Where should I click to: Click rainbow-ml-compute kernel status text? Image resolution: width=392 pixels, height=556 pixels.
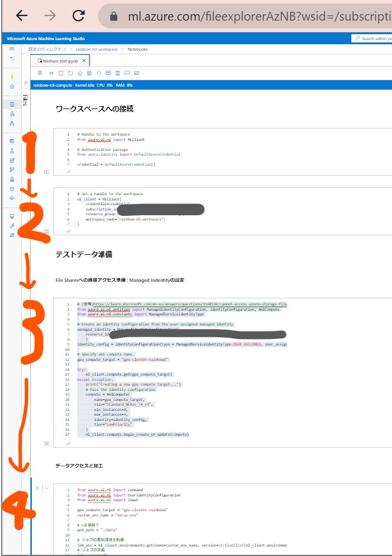(64, 85)
